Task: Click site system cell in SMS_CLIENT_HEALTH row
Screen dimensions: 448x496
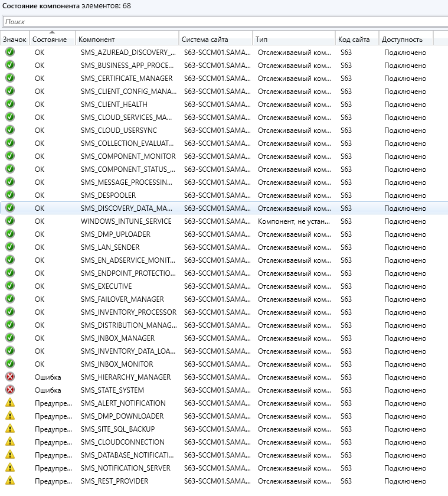Action: tap(217, 105)
